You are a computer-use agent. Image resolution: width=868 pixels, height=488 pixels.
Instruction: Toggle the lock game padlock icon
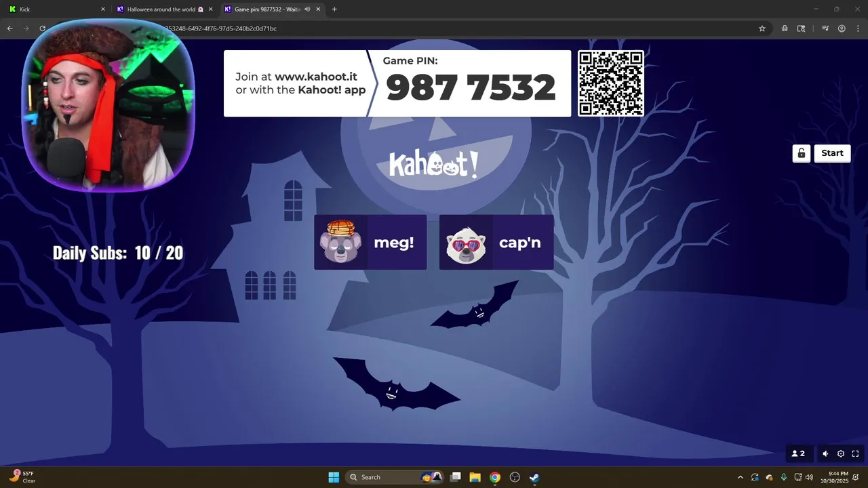pos(802,153)
